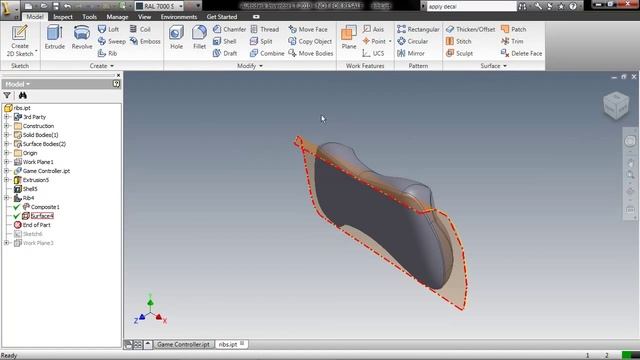Open the browser filter icon
This screenshot has height=360, width=640.
point(7,95)
